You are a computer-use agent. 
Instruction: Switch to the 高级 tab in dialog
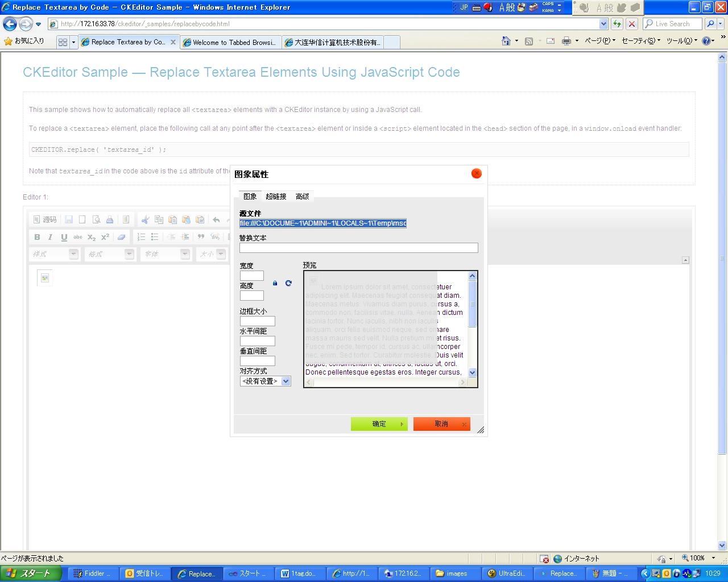tap(302, 196)
